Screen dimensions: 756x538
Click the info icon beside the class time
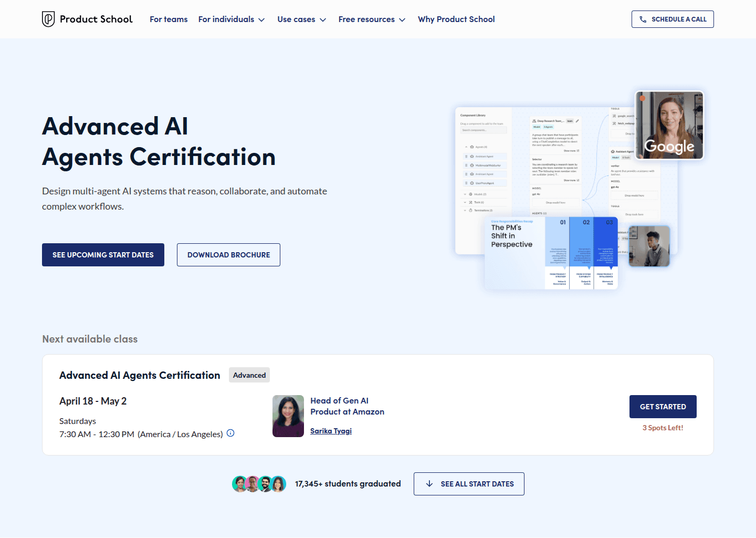point(230,433)
